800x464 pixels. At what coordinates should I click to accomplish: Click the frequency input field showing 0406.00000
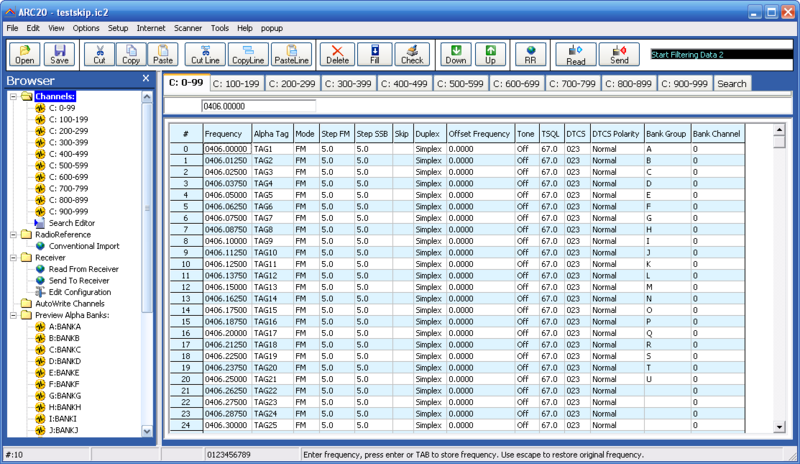tap(258, 106)
